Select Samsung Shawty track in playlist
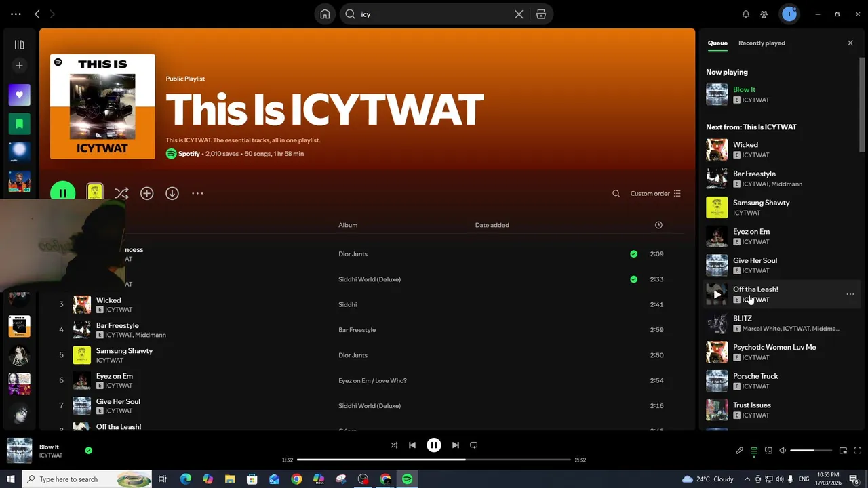This screenshot has width=868, height=488. point(124,351)
